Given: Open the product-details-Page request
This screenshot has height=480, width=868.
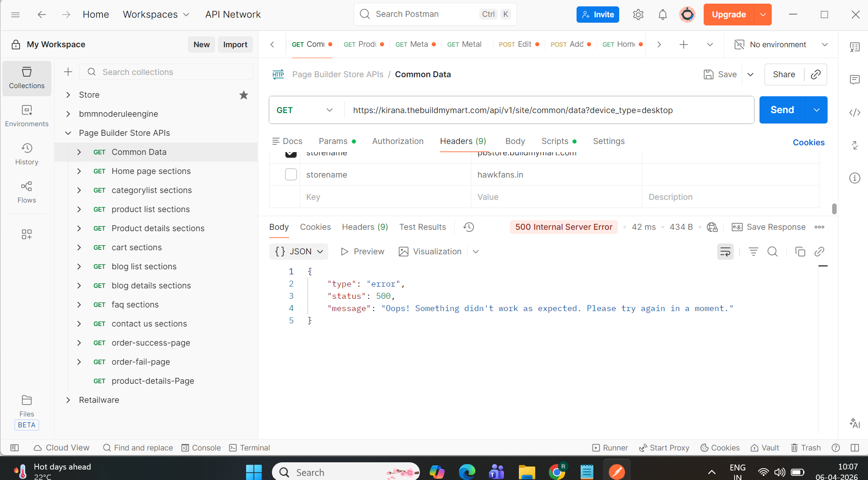Looking at the screenshot, I should click(153, 381).
